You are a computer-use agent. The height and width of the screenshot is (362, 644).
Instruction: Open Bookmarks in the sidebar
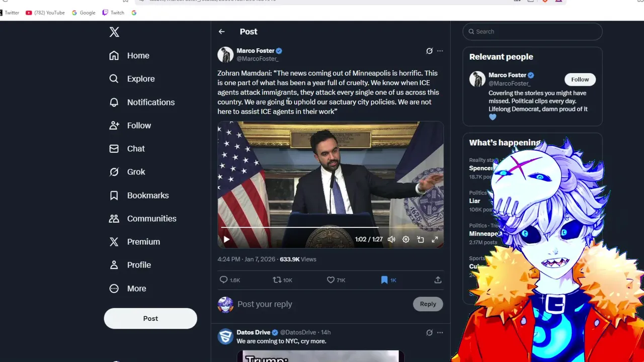point(139,195)
